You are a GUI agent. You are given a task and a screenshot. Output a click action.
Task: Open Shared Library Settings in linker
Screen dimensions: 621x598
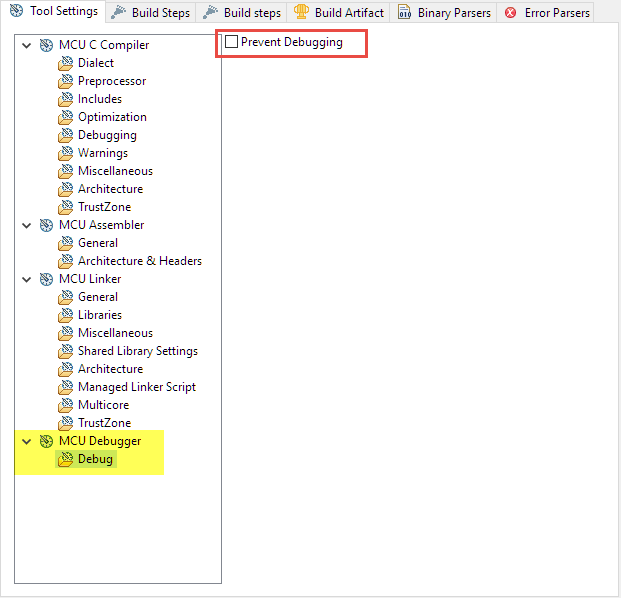pyautogui.click(x=137, y=351)
